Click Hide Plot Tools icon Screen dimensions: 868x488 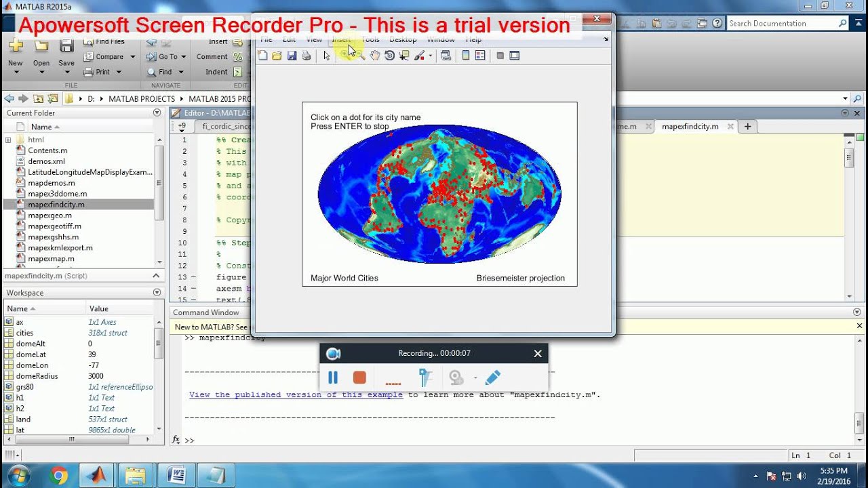pos(500,56)
